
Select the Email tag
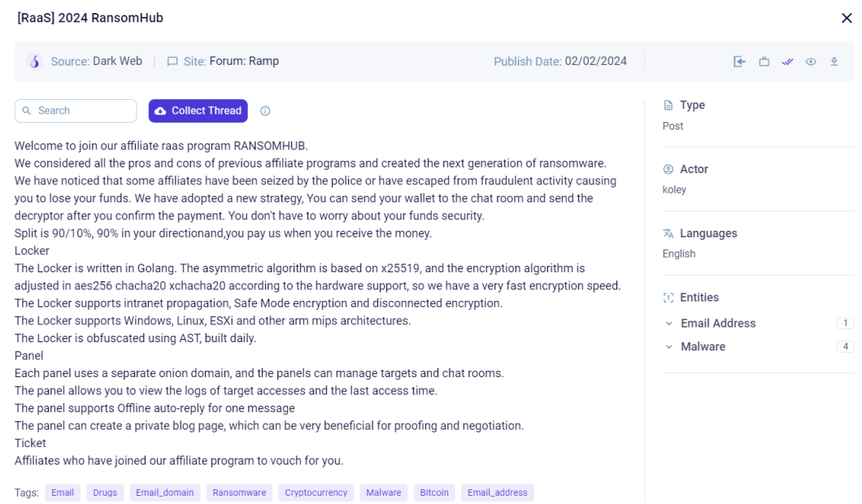(63, 493)
